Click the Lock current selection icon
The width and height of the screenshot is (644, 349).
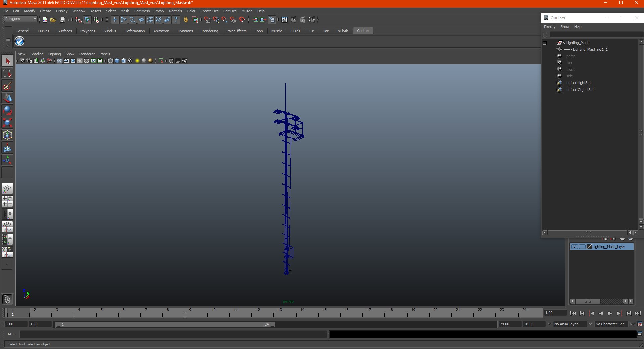click(185, 20)
